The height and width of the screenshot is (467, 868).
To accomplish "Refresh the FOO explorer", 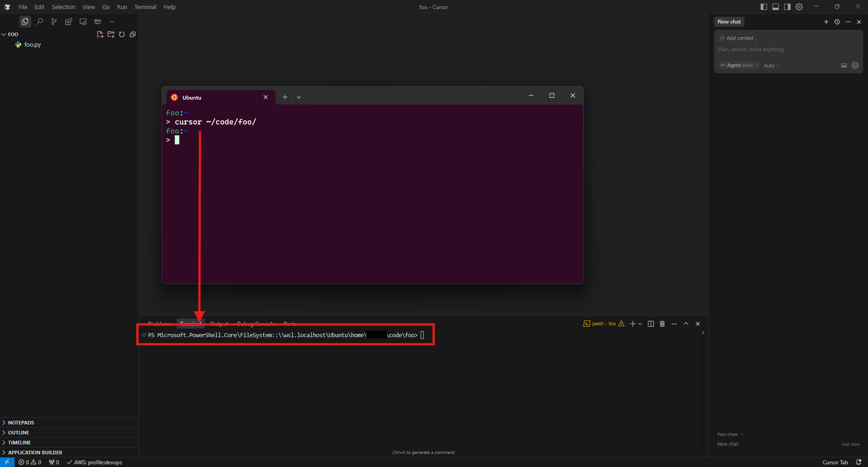I will coord(122,34).
